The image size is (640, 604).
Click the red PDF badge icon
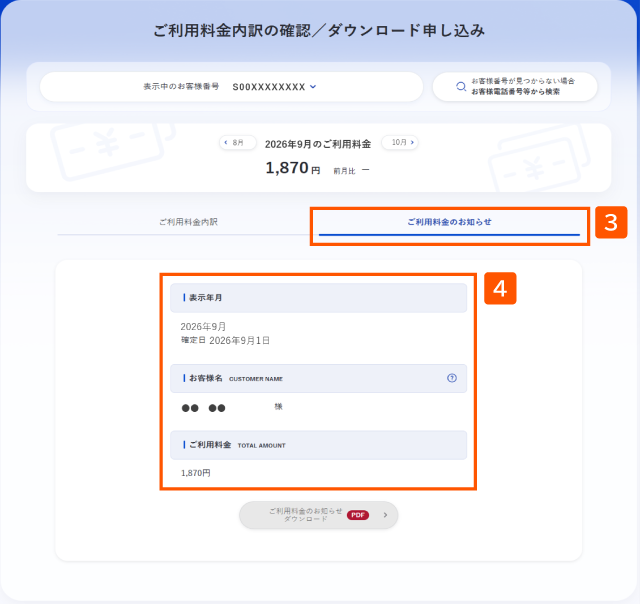tap(358, 515)
